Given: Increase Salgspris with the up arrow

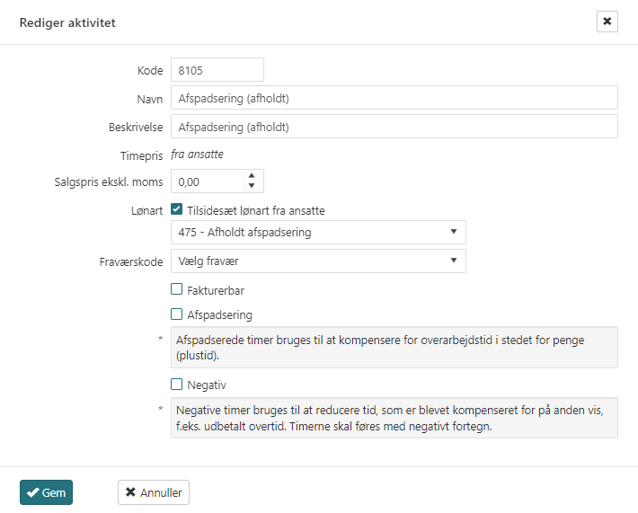Looking at the screenshot, I should click(252, 177).
